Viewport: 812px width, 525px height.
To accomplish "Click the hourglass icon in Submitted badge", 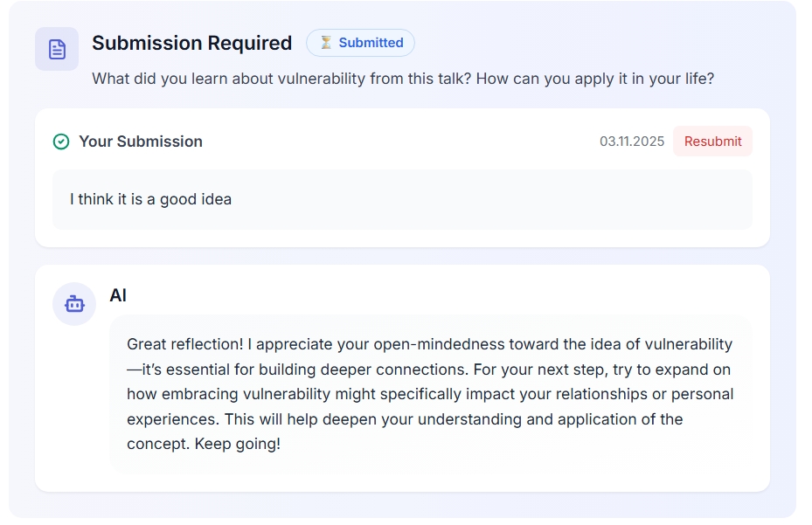I will click(326, 43).
